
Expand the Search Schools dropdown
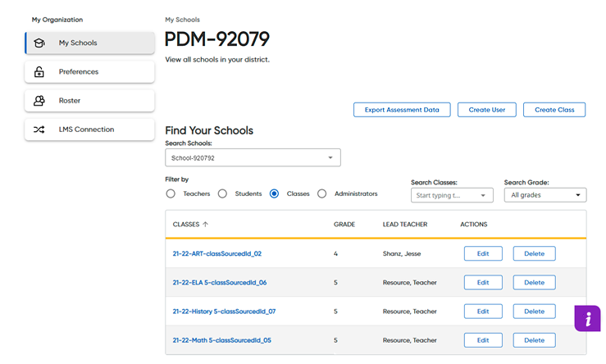coord(253,157)
